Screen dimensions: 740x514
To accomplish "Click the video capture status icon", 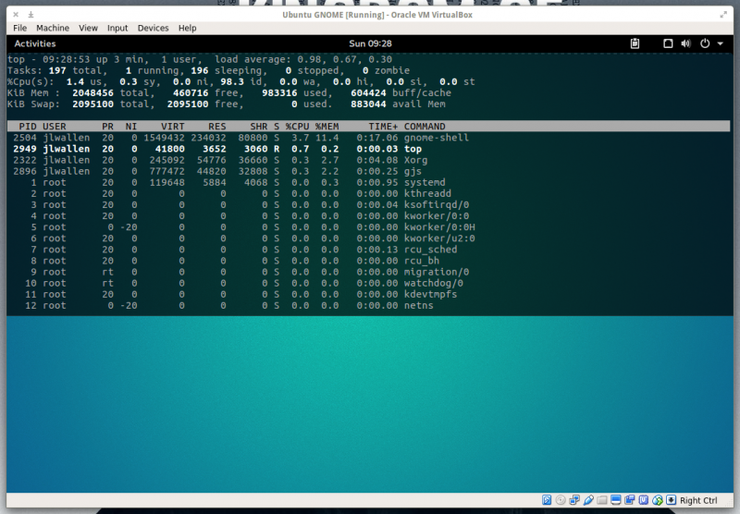I will [x=630, y=500].
